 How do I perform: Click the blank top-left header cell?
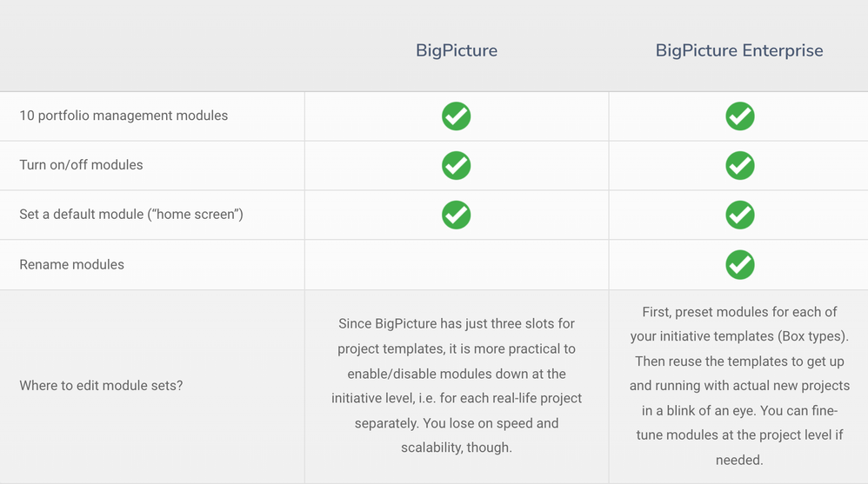152,46
